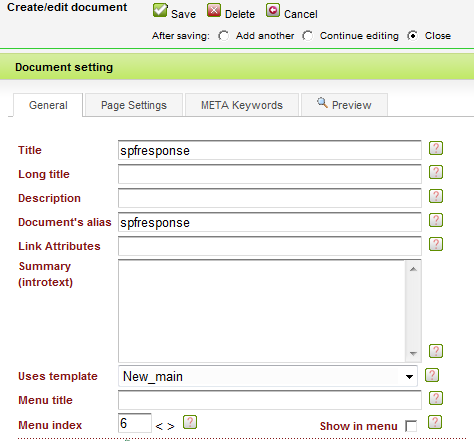
Task: Open help icon next to Title field
Action: (436, 148)
